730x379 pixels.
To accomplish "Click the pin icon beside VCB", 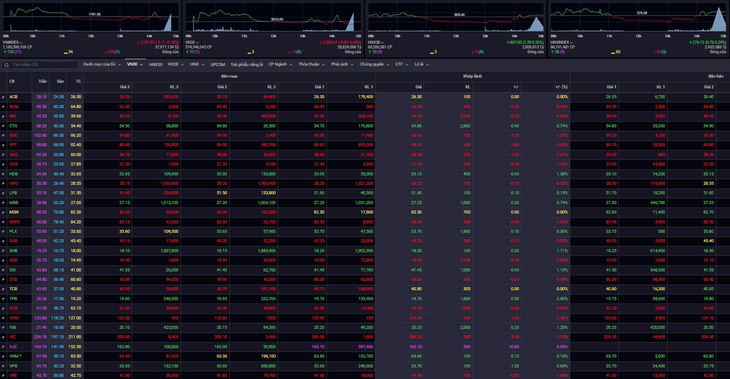I will point(3,308).
